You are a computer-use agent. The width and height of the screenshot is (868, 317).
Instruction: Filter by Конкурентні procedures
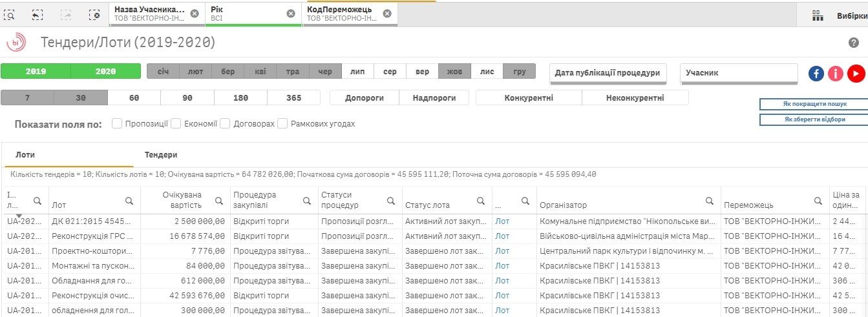(529, 98)
